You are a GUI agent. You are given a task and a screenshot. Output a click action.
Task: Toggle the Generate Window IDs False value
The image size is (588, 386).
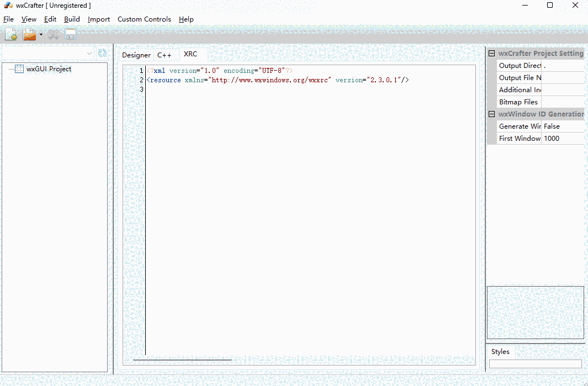(x=562, y=126)
